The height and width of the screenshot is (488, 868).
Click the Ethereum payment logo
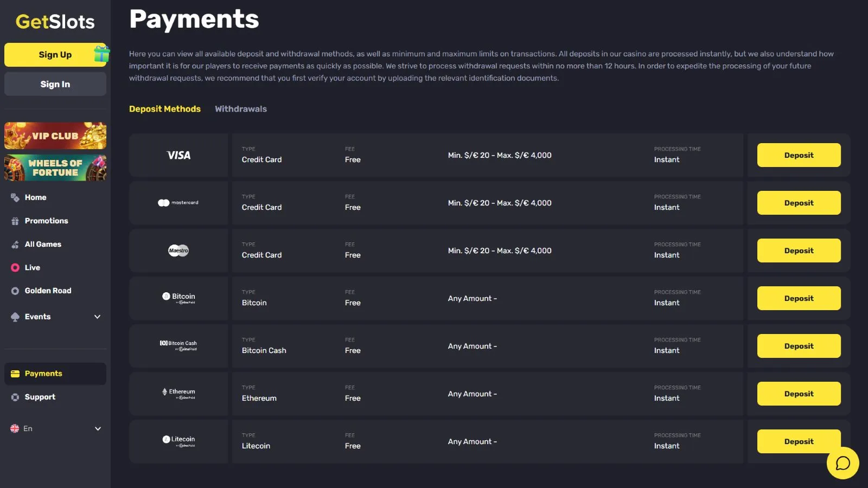178,393
